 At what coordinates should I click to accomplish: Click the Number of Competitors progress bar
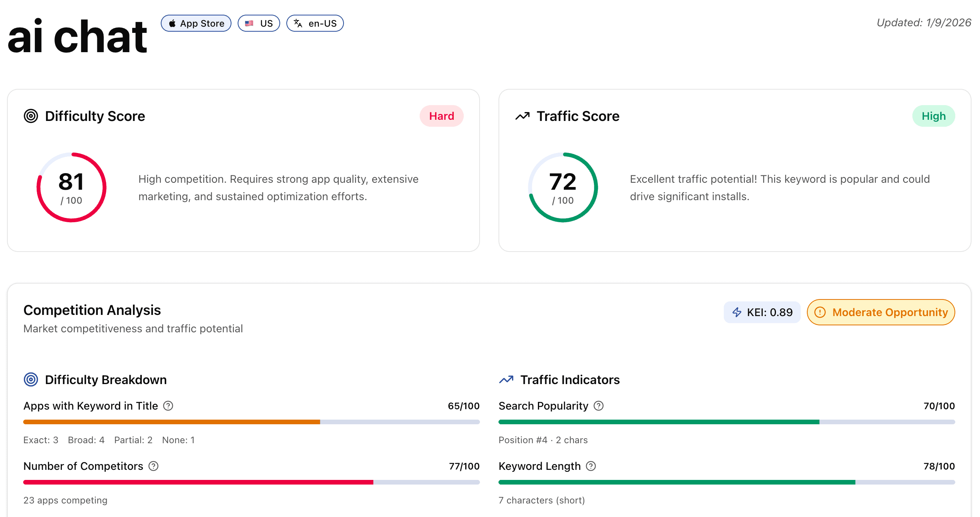coord(251,482)
